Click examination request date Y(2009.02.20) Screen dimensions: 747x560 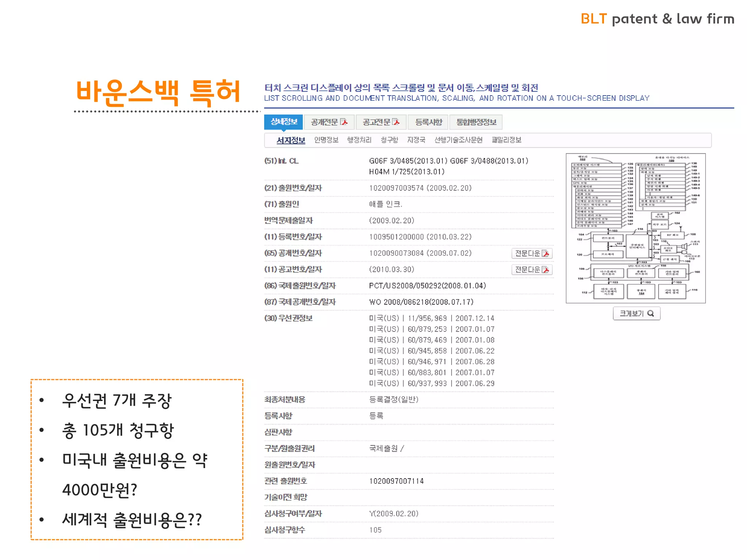click(x=394, y=514)
